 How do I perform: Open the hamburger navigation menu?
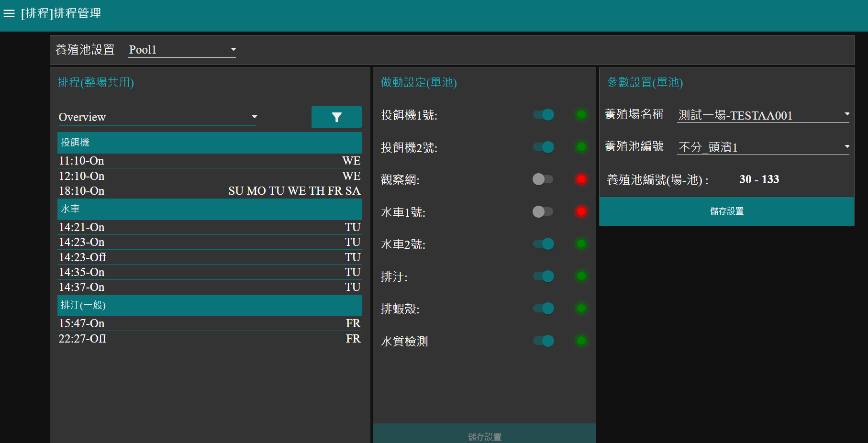pos(9,13)
